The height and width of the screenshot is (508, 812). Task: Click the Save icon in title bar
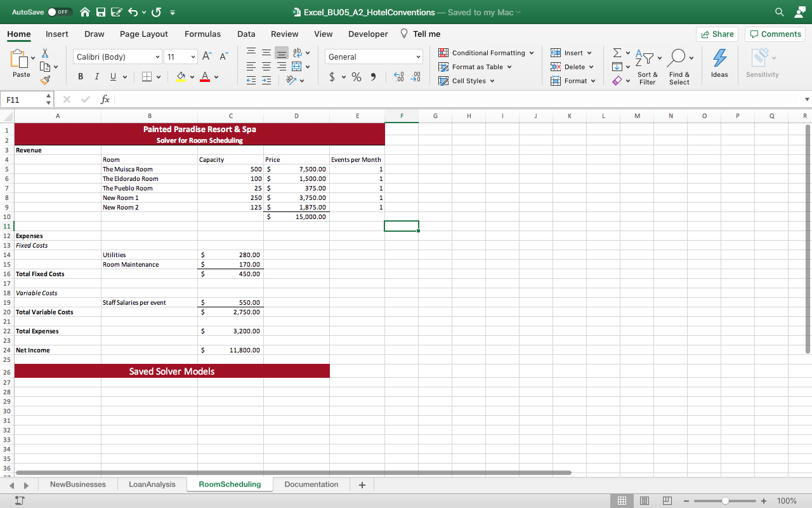[101, 12]
